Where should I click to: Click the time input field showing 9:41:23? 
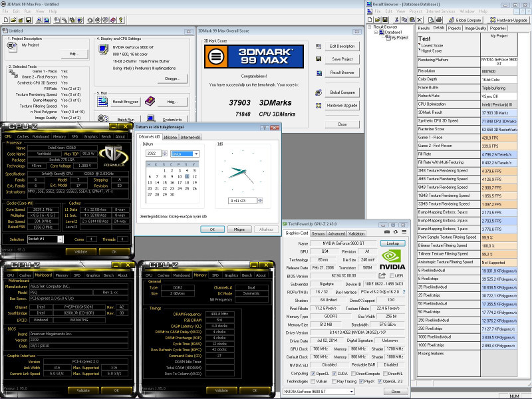[242, 201]
